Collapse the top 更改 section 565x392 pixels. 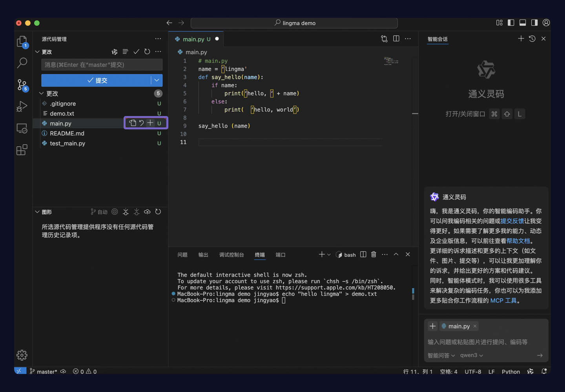(x=37, y=52)
